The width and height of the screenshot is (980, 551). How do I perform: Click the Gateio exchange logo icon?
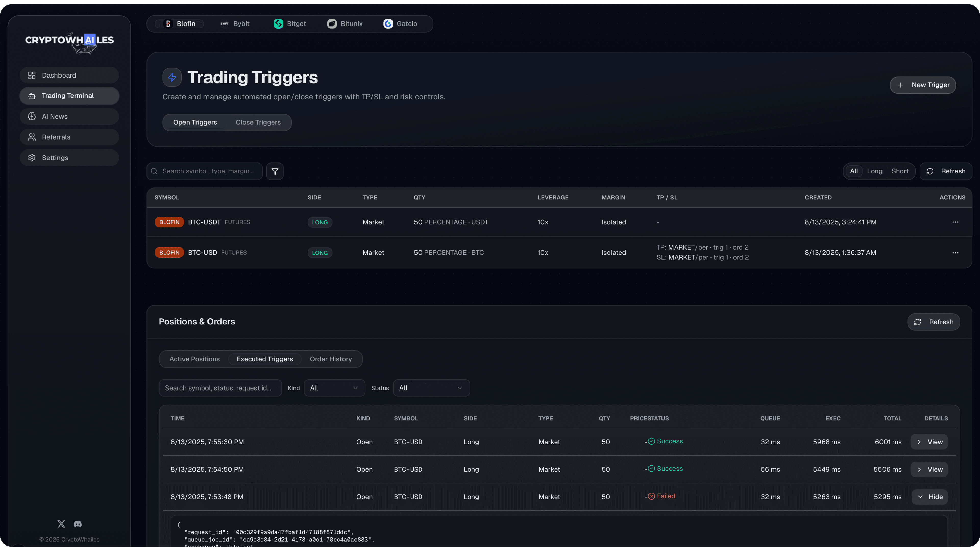tap(388, 23)
